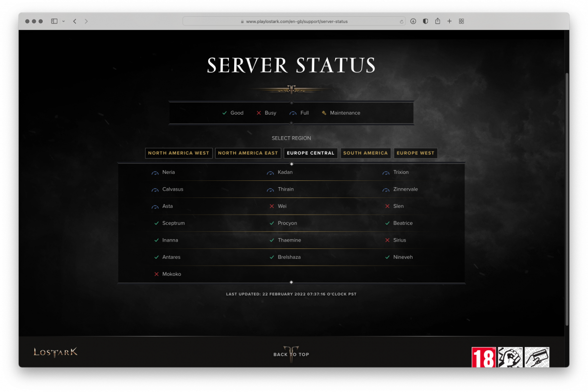Click the Share icon in the toolbar
The width and height of the screenshot is (588, 392).
point(438,22)
